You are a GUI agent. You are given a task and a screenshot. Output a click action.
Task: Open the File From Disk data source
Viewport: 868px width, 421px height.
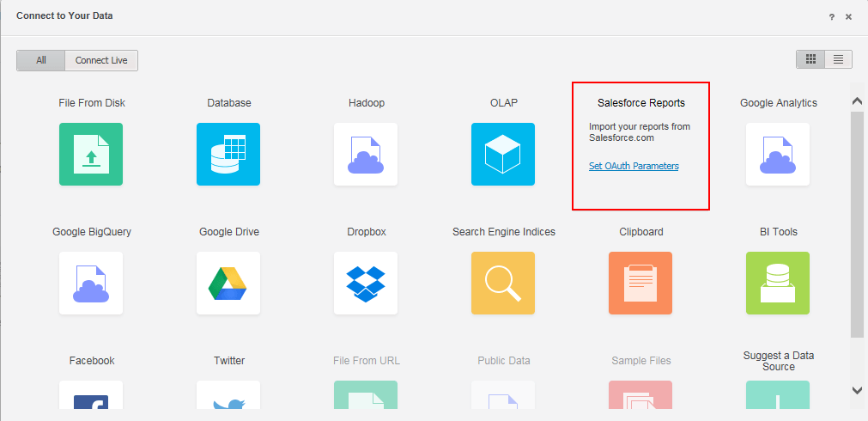click(91, 154)
